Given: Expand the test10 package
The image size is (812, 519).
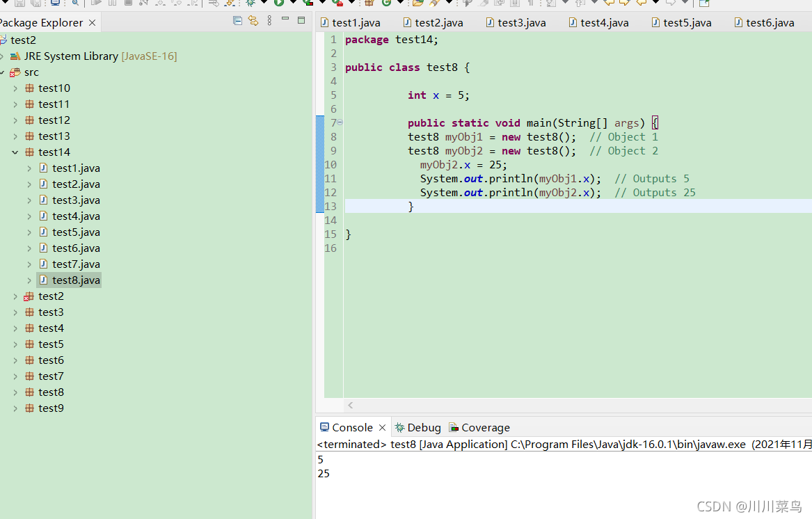Looking at the screenshot, I should pos(15,88).
